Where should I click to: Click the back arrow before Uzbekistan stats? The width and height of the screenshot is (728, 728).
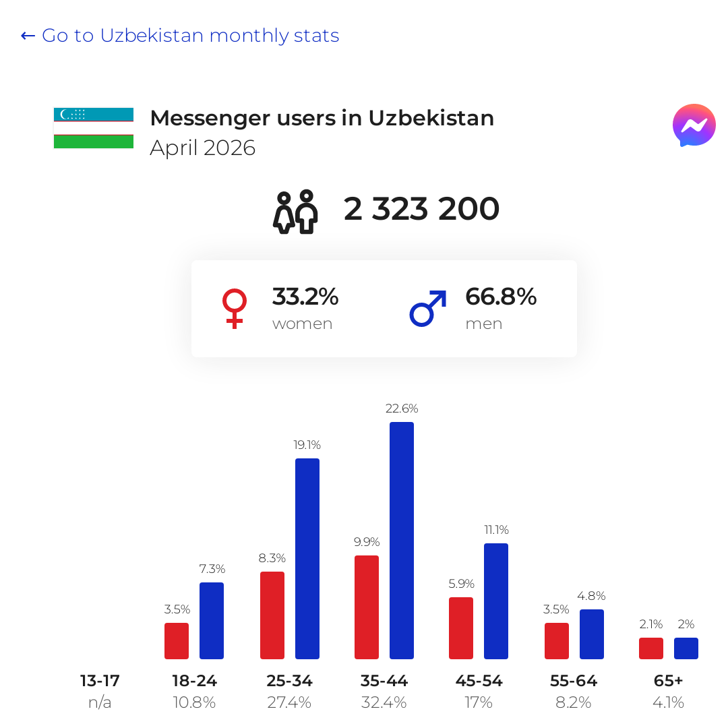(x=28, y=36)
